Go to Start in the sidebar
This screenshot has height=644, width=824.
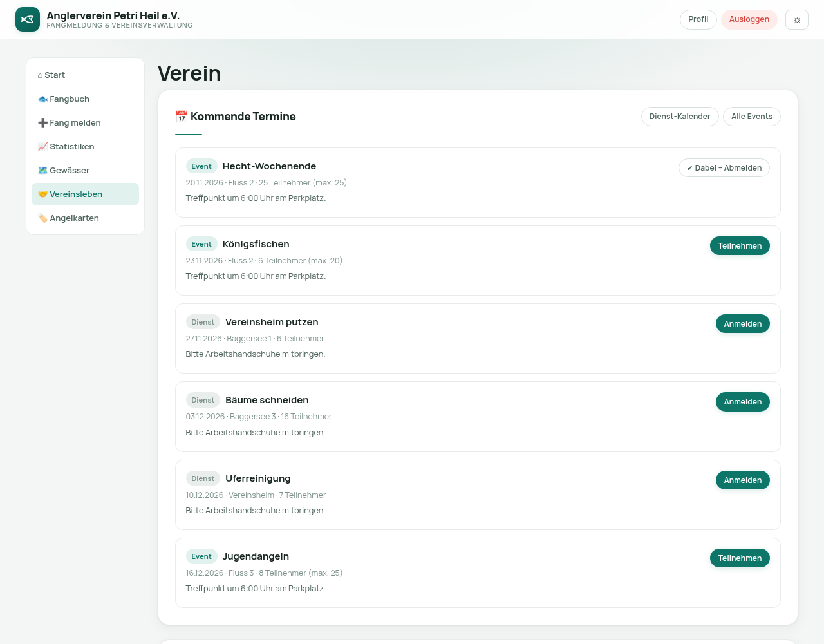pyautogui.click(x=85, y=75)
